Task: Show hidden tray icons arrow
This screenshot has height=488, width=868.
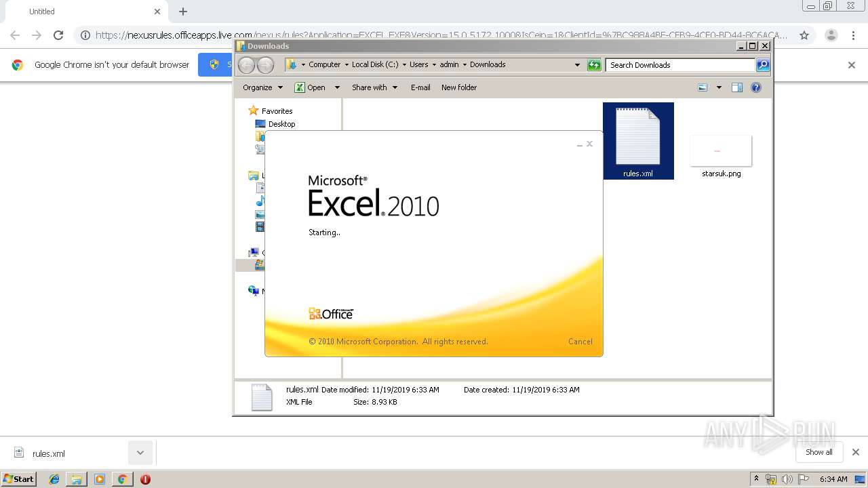Action: pyautogui.click(x=757, y=479)
